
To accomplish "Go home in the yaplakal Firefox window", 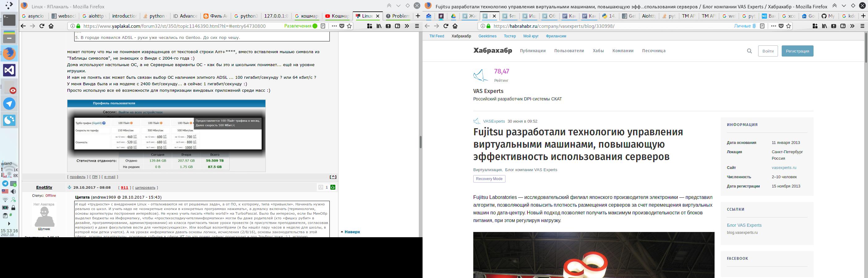I will (x=51, y=26).
